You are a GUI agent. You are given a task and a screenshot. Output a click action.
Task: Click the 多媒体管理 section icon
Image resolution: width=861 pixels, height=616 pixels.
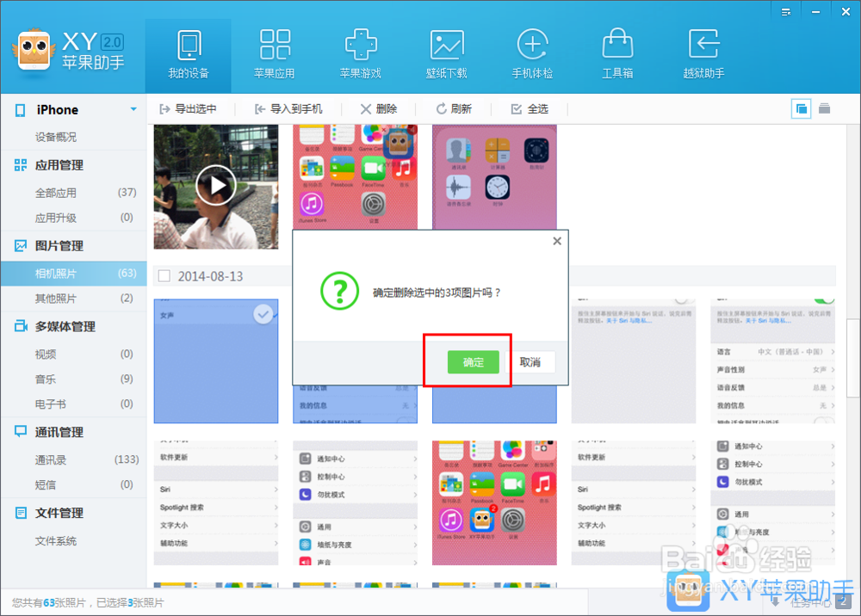click(21, 326)
